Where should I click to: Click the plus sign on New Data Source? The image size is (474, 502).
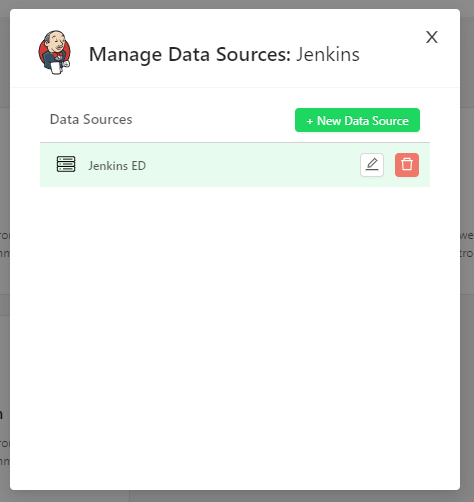pyautogui.click(x=310, y=121)
